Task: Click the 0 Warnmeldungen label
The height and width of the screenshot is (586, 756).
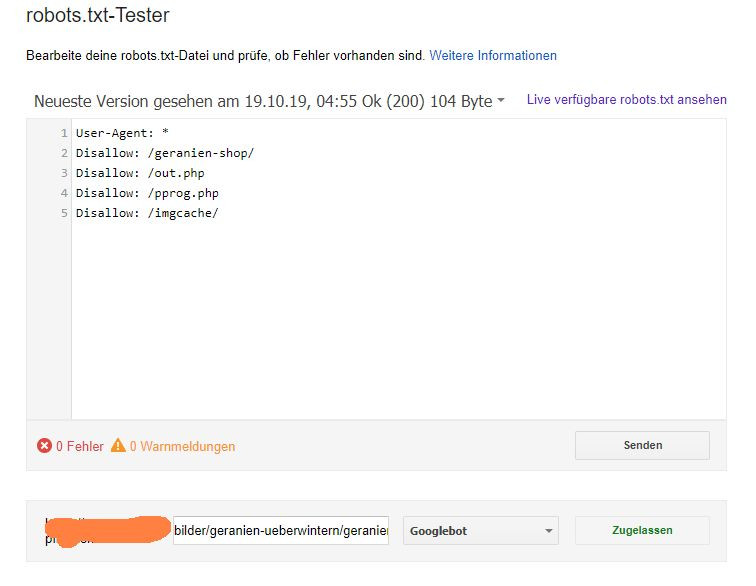Action: click(x=182, y=447)
